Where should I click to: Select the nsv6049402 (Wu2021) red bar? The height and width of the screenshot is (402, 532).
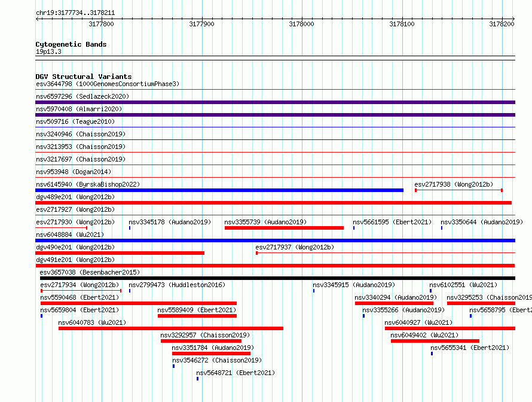click(x=435, y=341)
